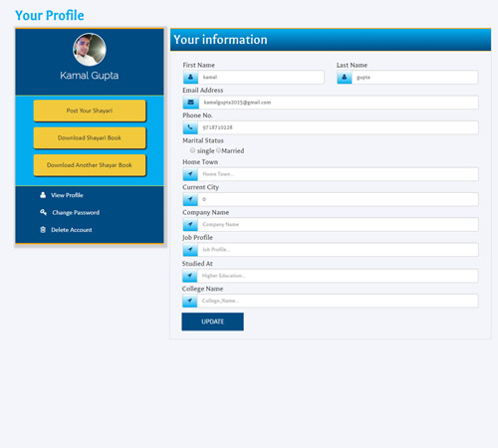Click Kamal Gupta's profile picture
The image size is (498, 448).
pos(90,50)
